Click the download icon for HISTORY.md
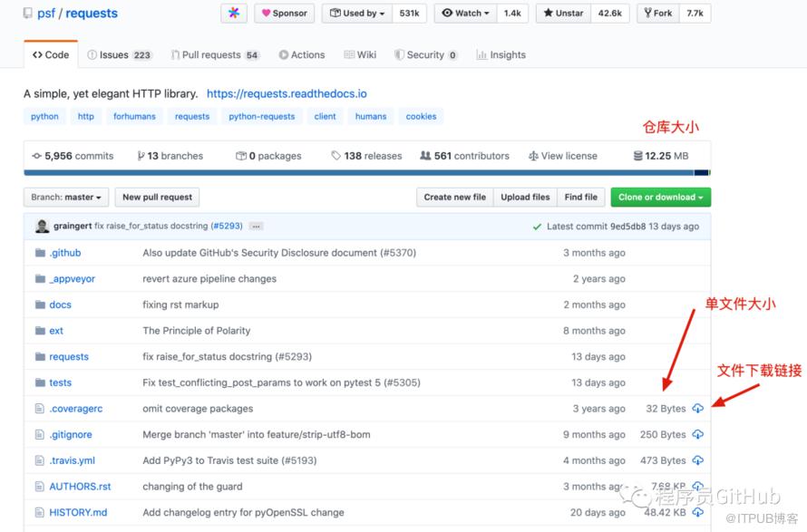Screen dimensions: 807x532 (x=698, y=512)
